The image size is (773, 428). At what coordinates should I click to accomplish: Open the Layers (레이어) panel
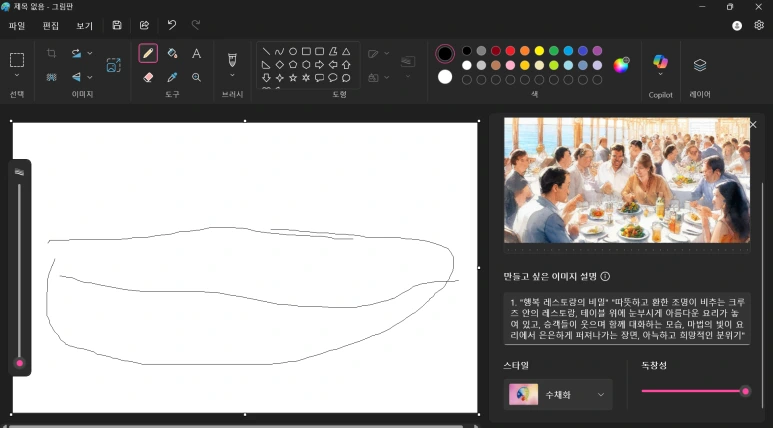pyautogui.click(x=700, y=65)
